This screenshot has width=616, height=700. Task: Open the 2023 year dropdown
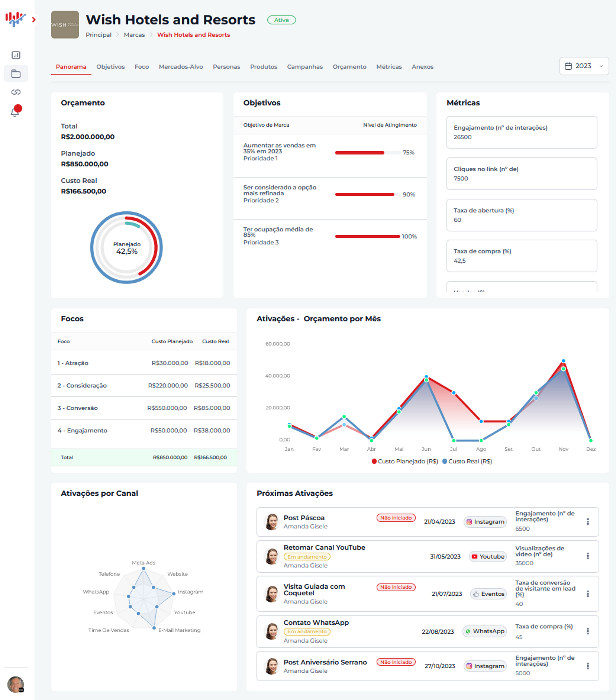(584, 66)
